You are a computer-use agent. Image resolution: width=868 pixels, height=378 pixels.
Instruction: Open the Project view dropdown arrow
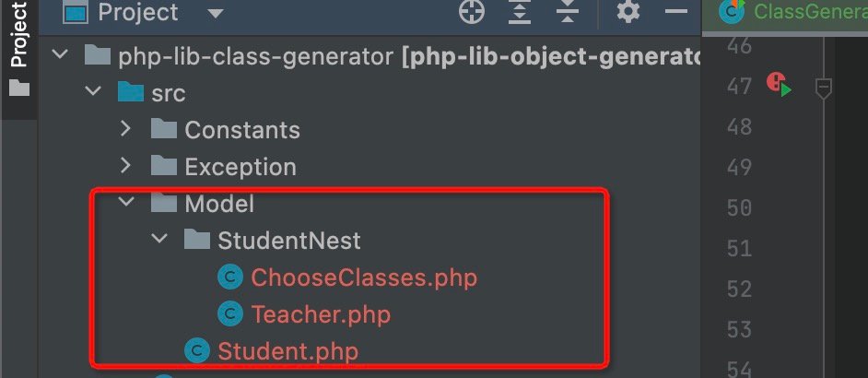pos(216,13)
